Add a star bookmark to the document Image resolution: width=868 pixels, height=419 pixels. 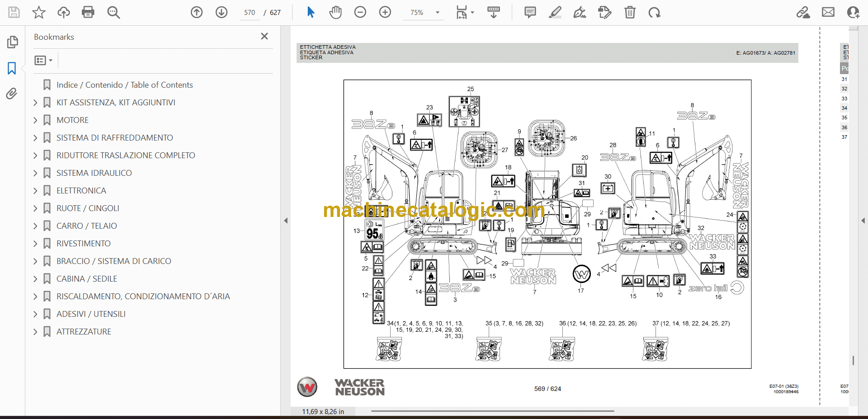pyautogui.click(x=39, y=12)
